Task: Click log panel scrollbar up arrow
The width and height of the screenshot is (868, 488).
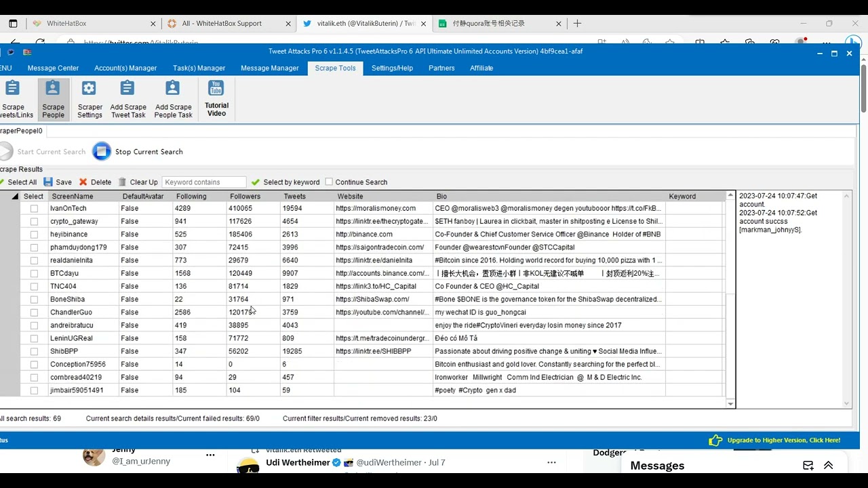Action: (846, 196)
